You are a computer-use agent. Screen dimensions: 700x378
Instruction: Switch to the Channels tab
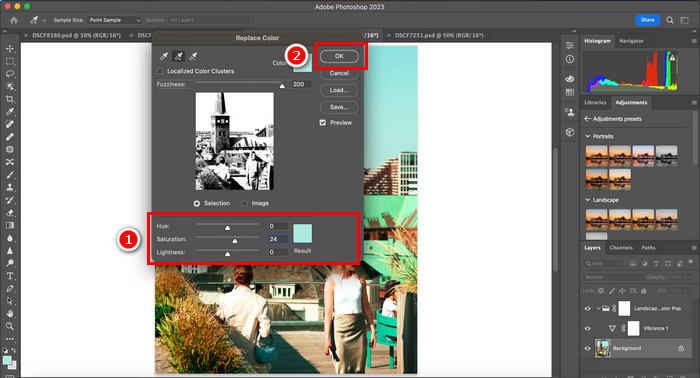[621, 248]
